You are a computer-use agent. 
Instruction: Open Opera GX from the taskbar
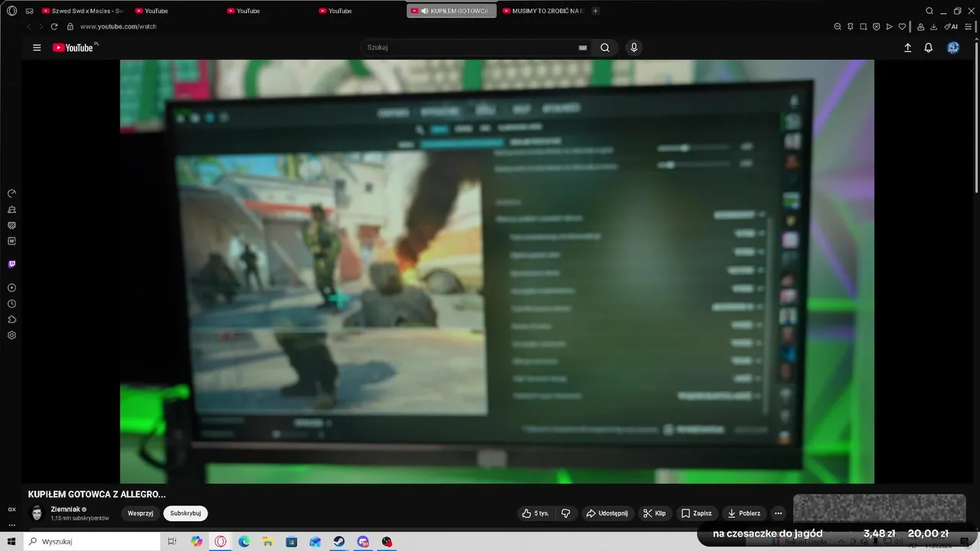click(x=220, y=542)
